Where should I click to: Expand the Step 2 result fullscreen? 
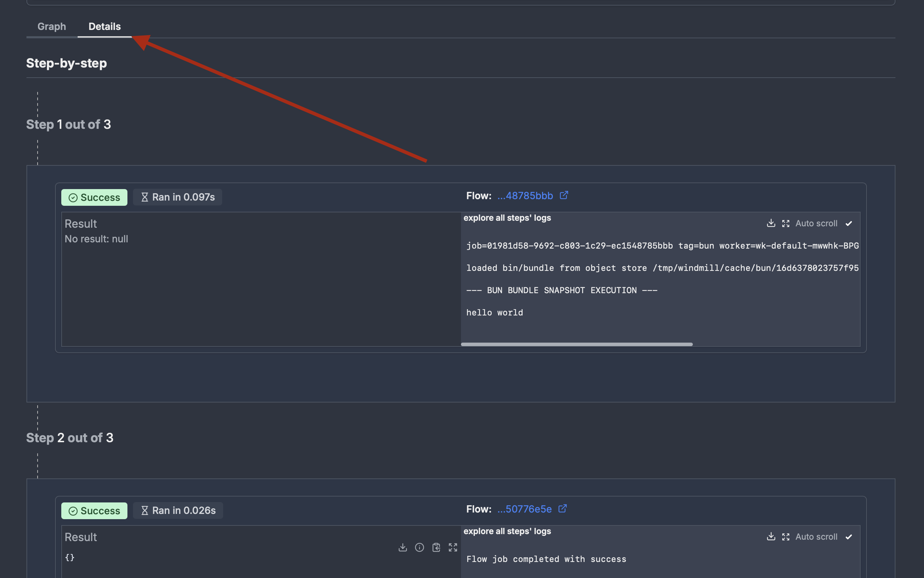tap(453, 547)
